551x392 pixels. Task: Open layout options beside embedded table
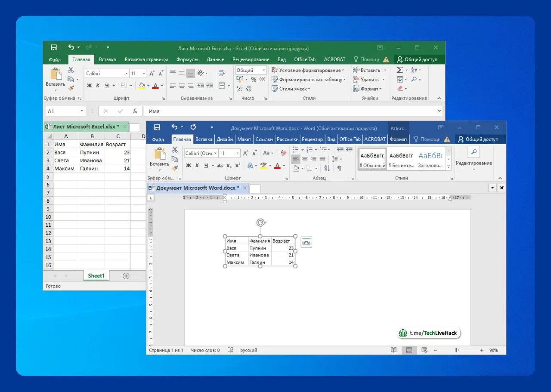click(x=306, y=242)
